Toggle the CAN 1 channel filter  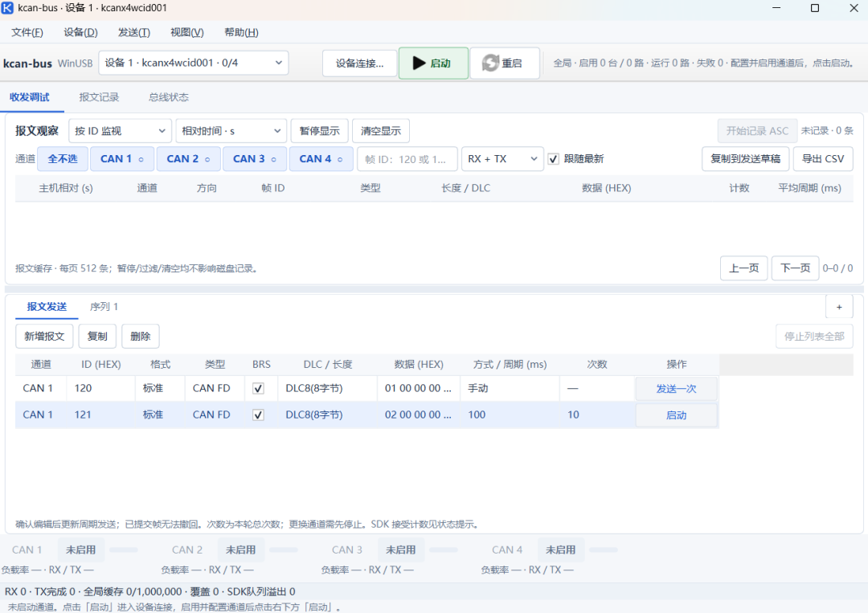click(x=122, y=159)
